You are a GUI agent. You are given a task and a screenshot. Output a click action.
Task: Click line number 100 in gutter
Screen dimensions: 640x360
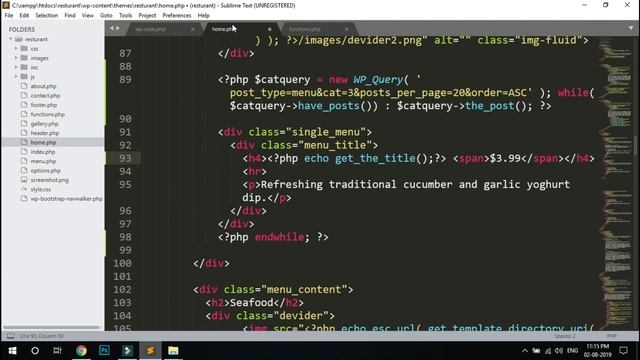(x=122, y=263)
